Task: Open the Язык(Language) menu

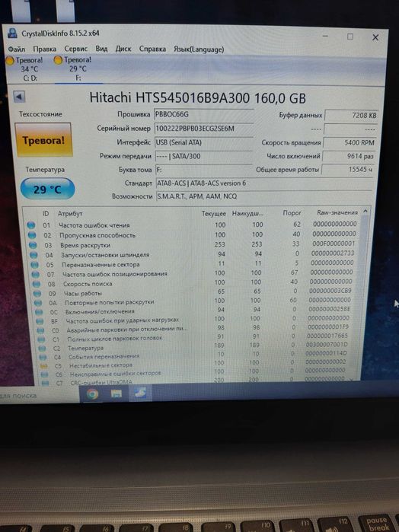Action: (x=199, y=49)
